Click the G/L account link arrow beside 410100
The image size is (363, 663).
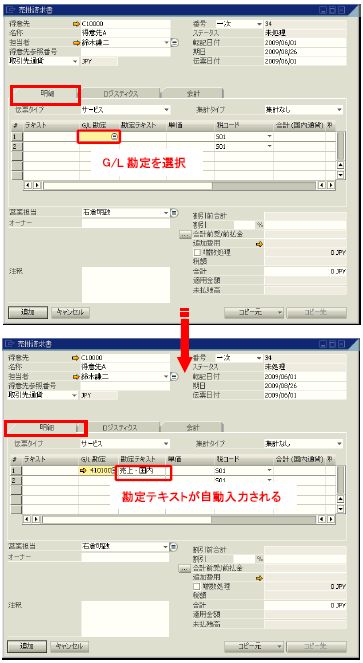[83, 471]
